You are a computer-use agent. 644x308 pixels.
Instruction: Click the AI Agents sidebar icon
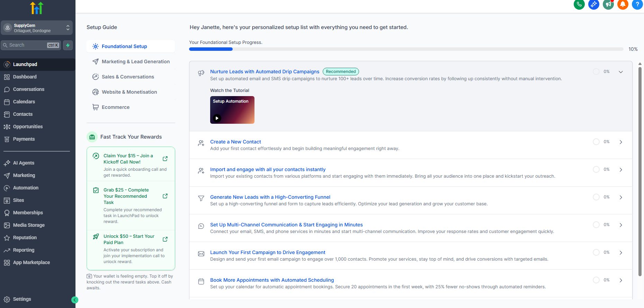coord(7,163)
